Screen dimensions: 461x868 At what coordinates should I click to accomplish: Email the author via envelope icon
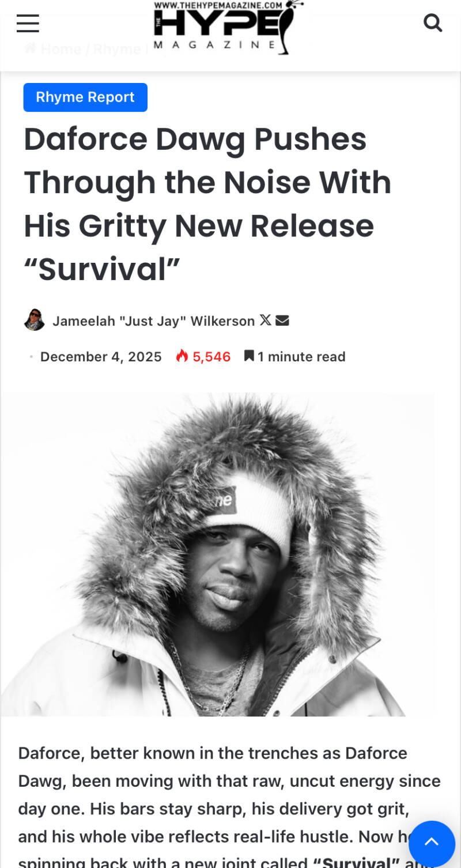(x=282, y=320)
